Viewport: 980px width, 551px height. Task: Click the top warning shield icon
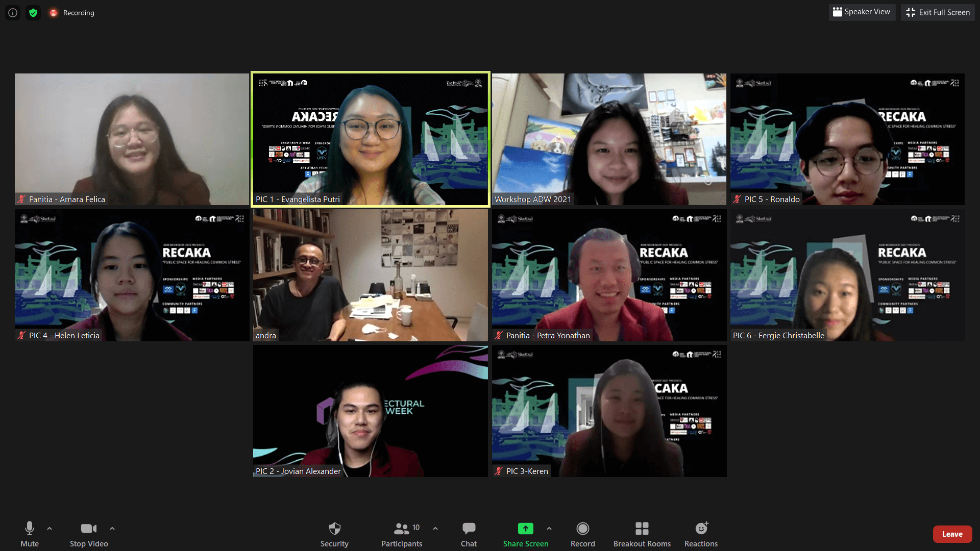coord(32,12)
